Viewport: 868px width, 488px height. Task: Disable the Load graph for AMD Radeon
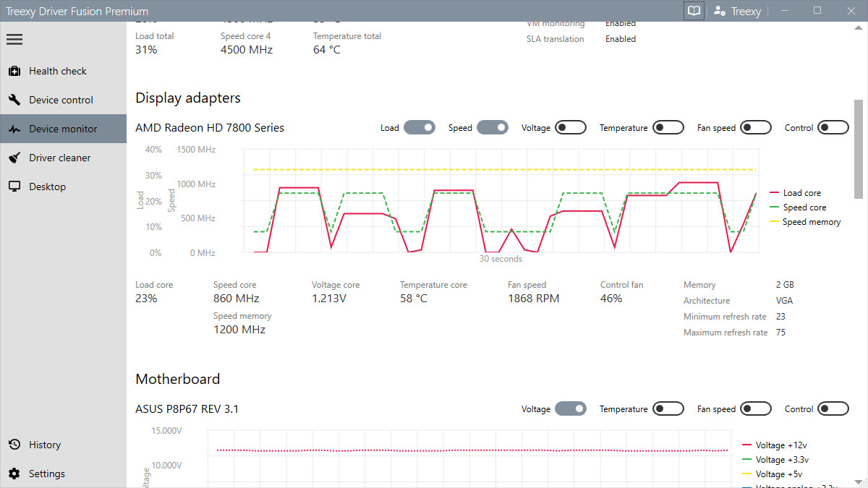coord(420,127)
